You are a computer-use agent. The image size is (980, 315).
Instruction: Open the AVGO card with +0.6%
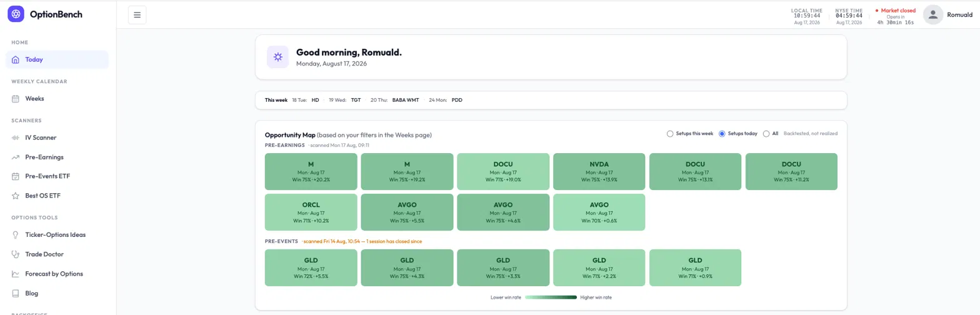[x=599, y=212]
